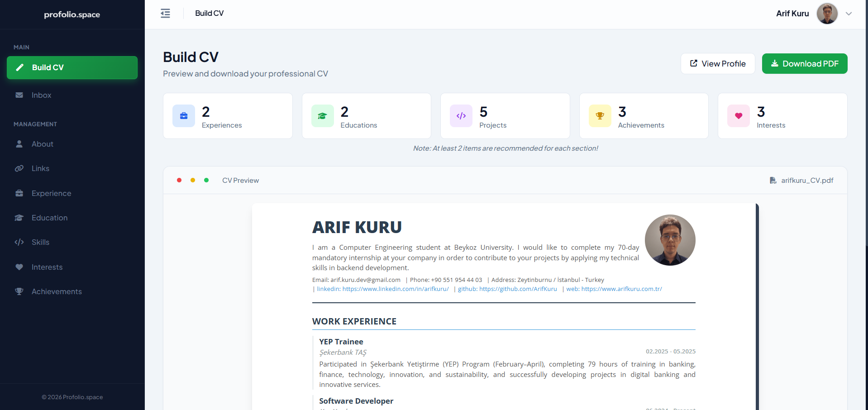Viewport: 868px width, 410px height.
Task: Click the CV profile photo
Action: (670, 240)
